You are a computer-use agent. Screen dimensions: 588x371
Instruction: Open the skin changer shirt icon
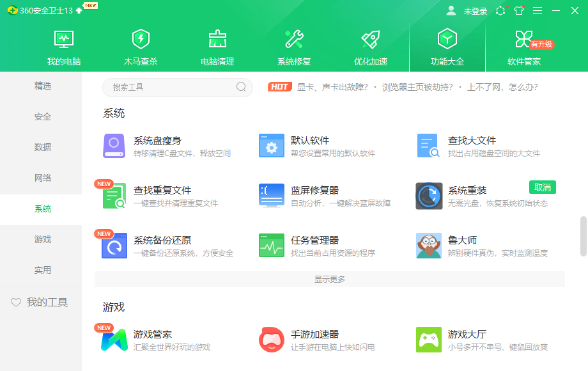tap(519, 11)
